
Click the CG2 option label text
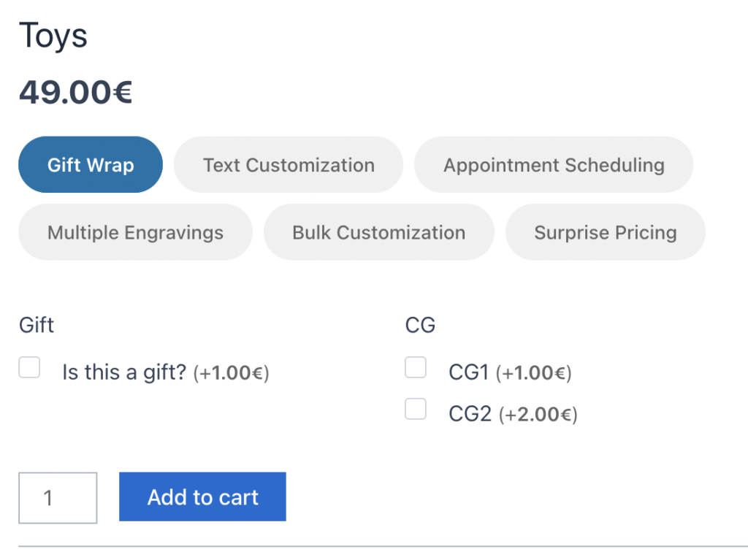470,415
